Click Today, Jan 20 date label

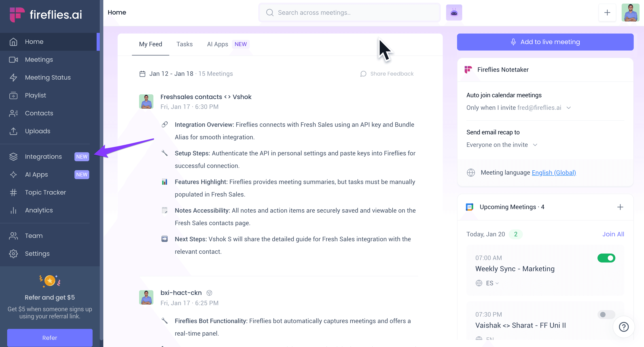pyautogui.click(x=485, y=234)
